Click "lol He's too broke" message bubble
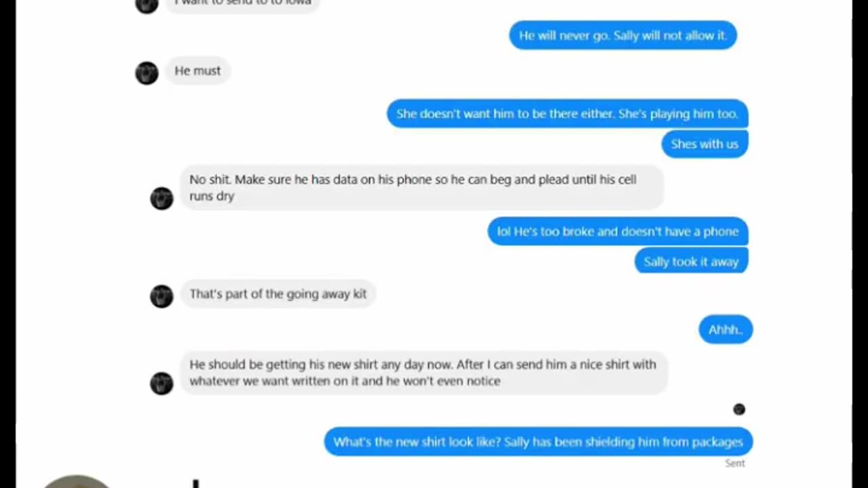 point(617,232)
